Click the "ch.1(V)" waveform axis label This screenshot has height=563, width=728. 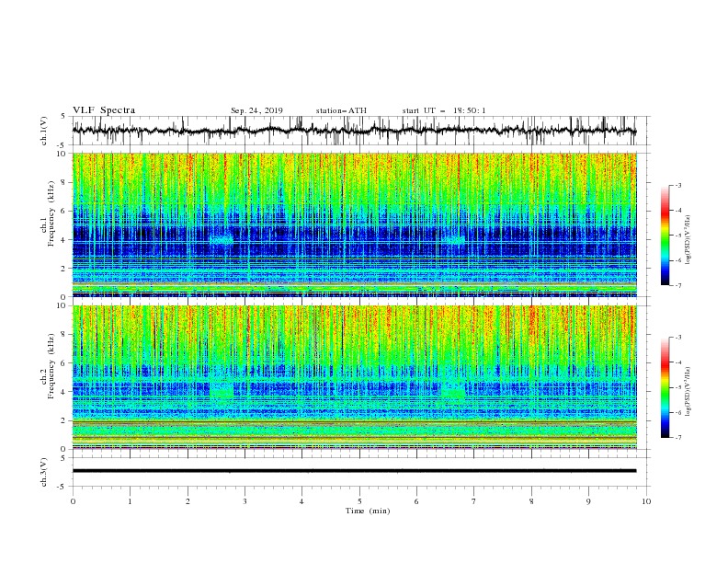(x=44, y=131)
